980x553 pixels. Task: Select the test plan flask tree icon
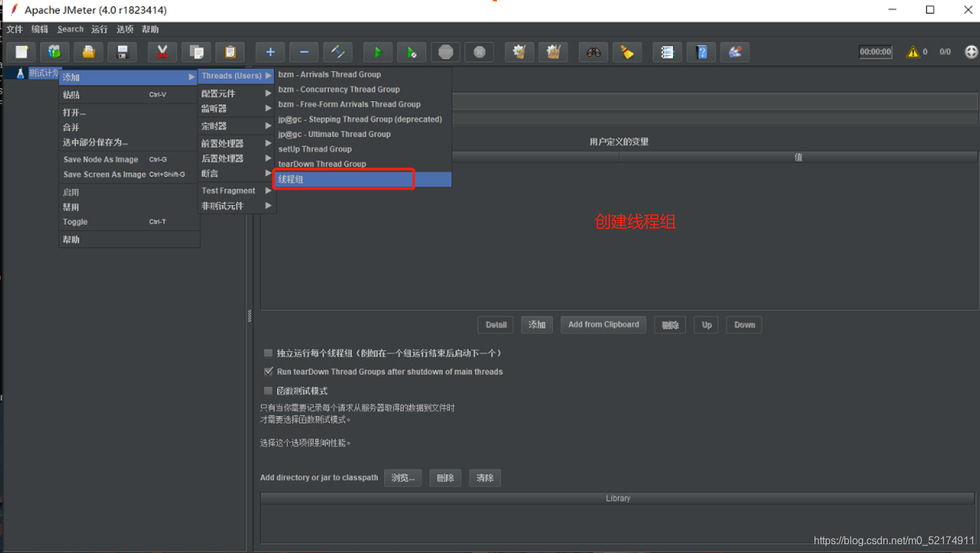tap(20, 73)
